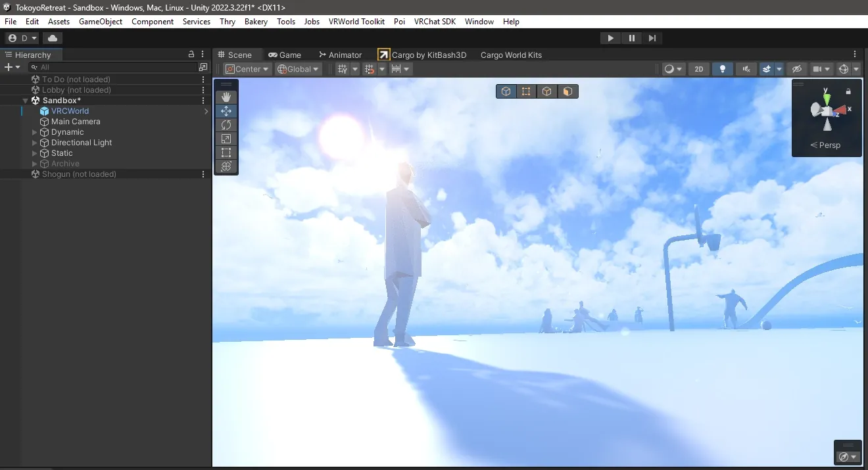Click the grid snapping icon
868x470 pixels.
click(370, 69)
